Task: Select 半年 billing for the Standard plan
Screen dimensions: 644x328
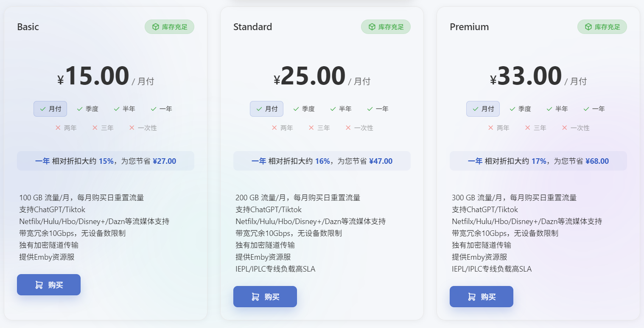Action: coord(341,109)
